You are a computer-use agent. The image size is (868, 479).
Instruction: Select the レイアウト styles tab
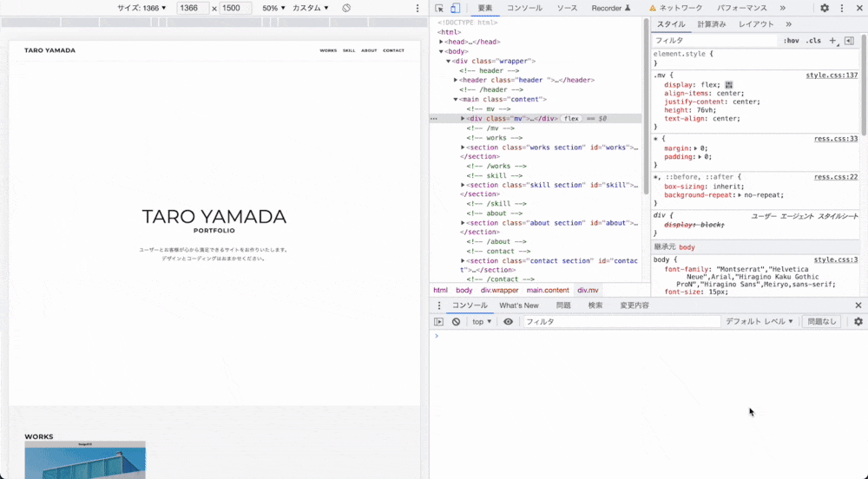[756, 24]
